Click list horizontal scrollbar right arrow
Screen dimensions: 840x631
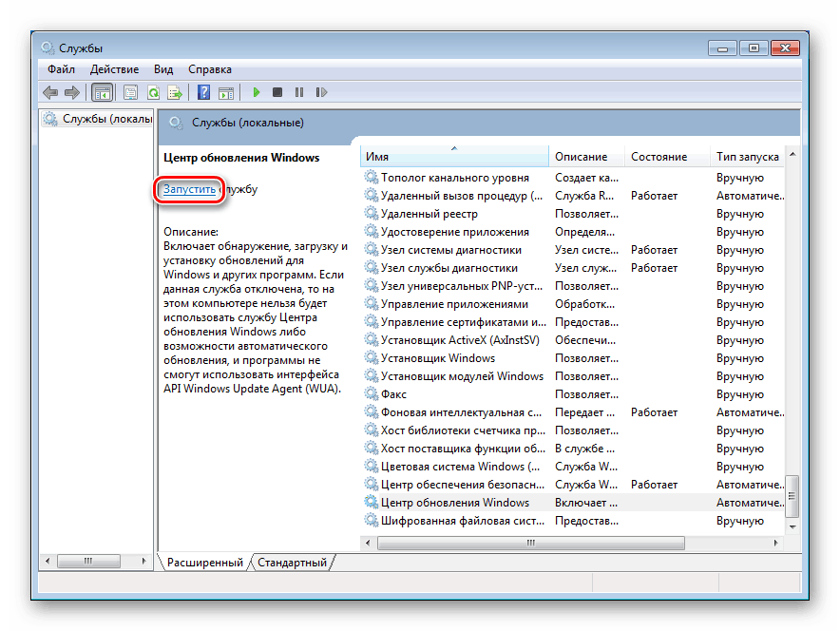(x=775, y=543)
